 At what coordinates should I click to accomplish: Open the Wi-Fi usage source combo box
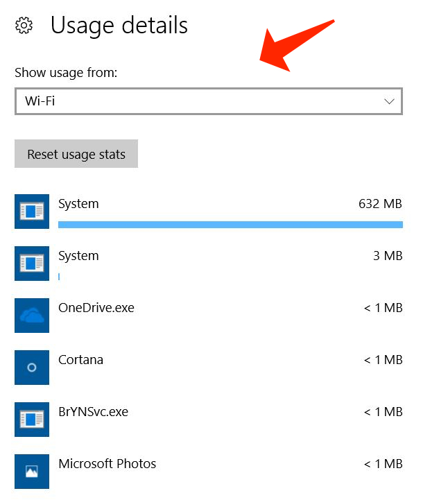[x=208, y=102]
